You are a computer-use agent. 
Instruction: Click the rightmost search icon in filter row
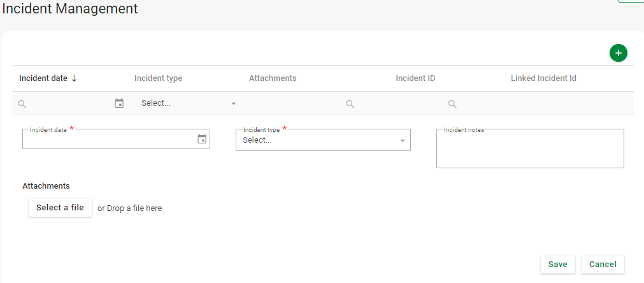tap(452, 104)
